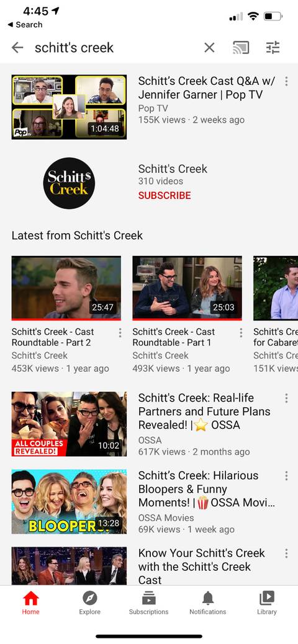Image resolution: width=298 pixels, height=644 pixels.
Task: Open options menu for Cast Roundtable Part 2
Action: click(120, 333)
